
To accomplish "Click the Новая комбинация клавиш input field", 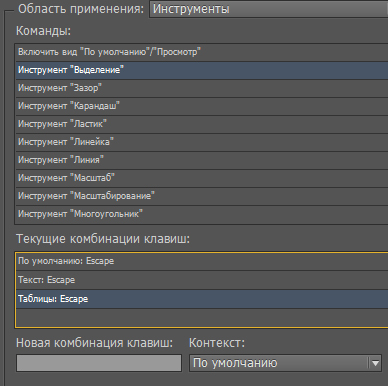I will (x=99, y=363).
